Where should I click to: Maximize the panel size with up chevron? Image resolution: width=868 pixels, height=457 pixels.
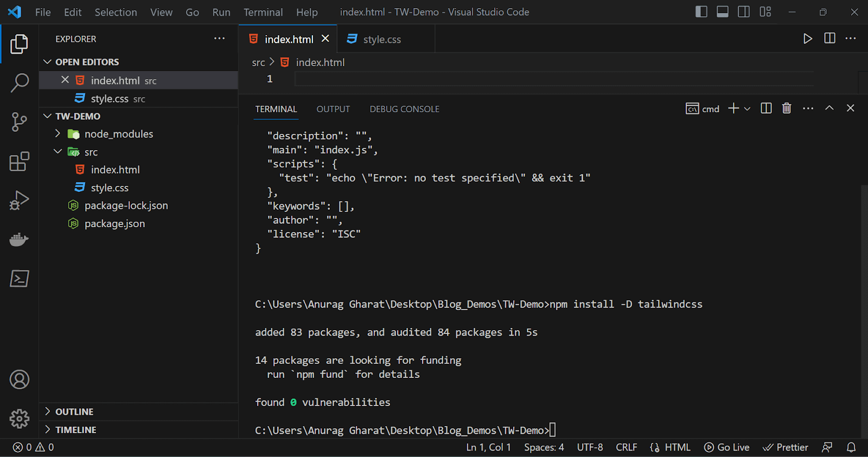coord(829,108)
